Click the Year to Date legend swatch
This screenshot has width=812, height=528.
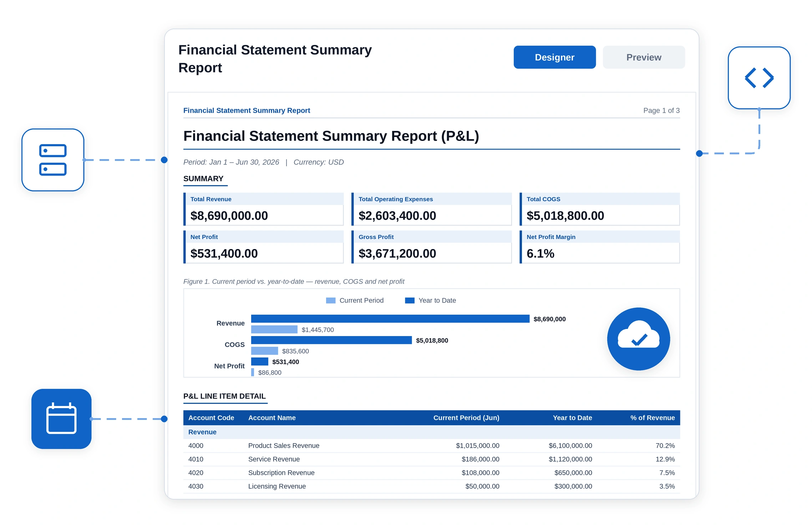tap(410, 300)
